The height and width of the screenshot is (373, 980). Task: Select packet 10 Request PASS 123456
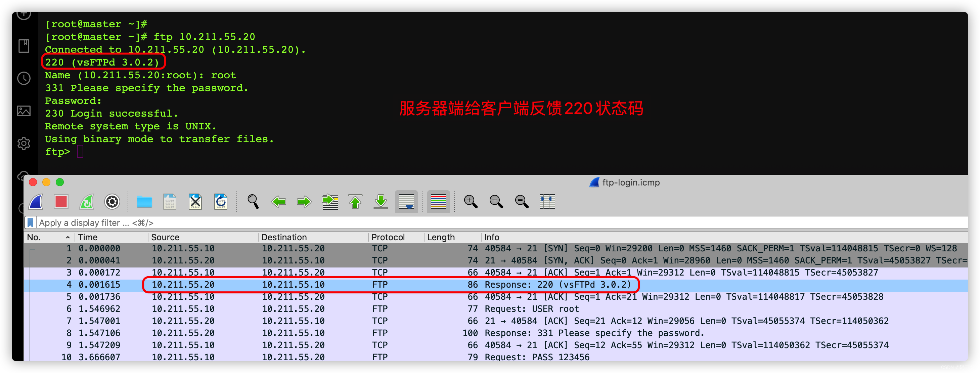[x=496, y=357]
